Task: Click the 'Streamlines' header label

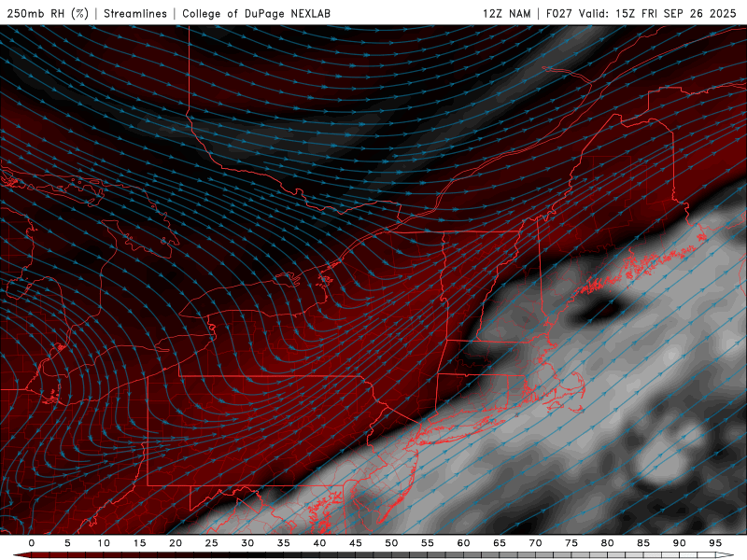Action: [135, 13]
